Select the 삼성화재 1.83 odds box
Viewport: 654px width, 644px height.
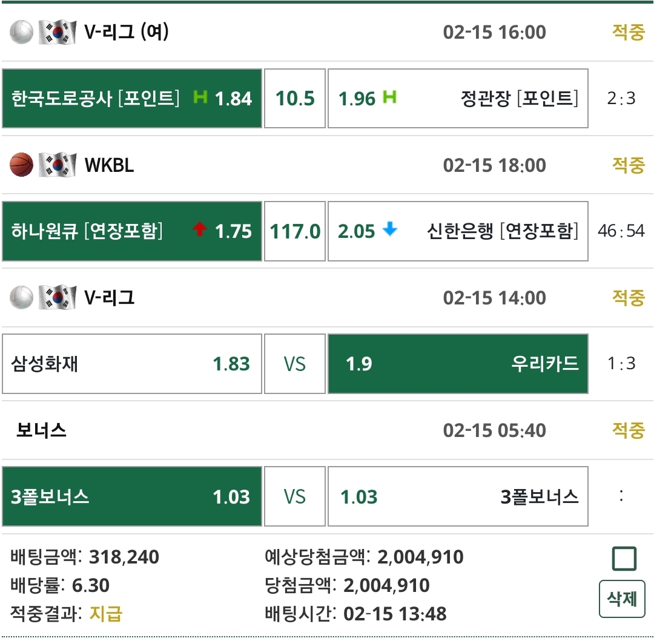point(131,364)
